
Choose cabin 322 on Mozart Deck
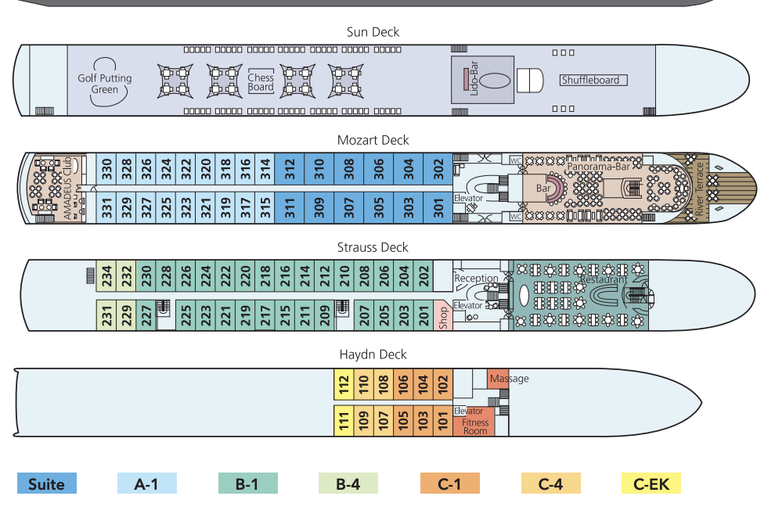(186, 169)
